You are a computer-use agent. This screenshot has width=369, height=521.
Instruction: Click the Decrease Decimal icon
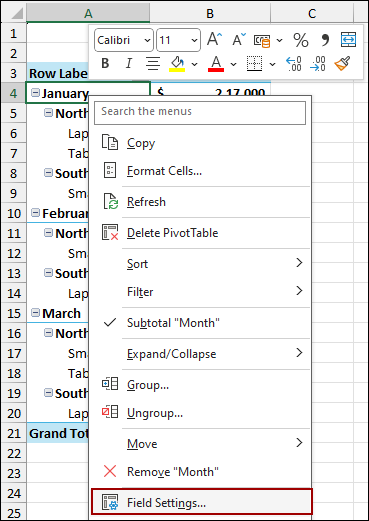(x=318, y=63)
